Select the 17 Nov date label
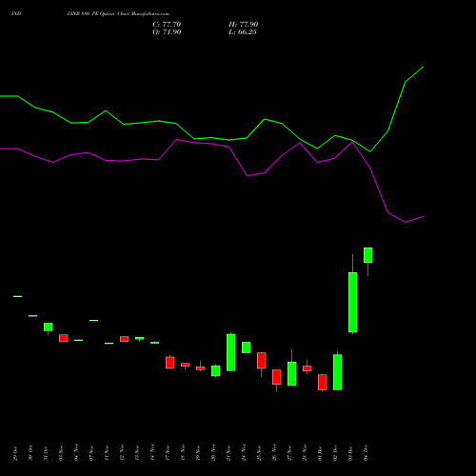476x476 pixels. click(168, 453)
